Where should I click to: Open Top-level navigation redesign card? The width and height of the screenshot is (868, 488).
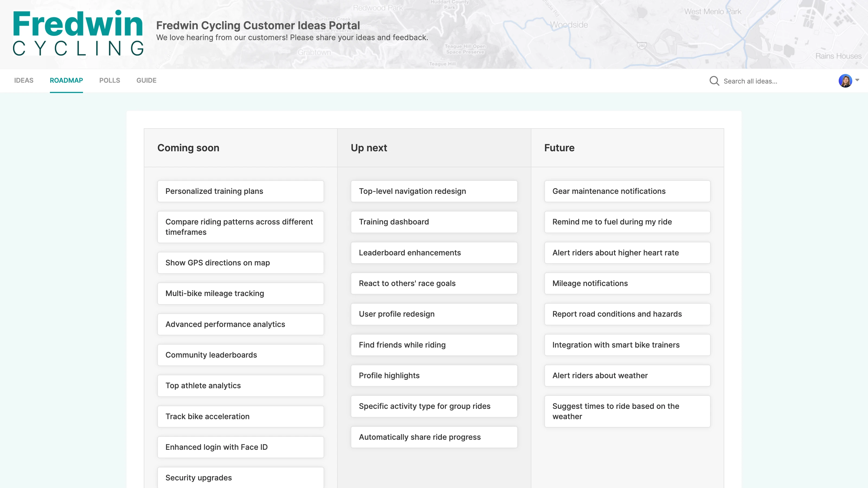434,191
